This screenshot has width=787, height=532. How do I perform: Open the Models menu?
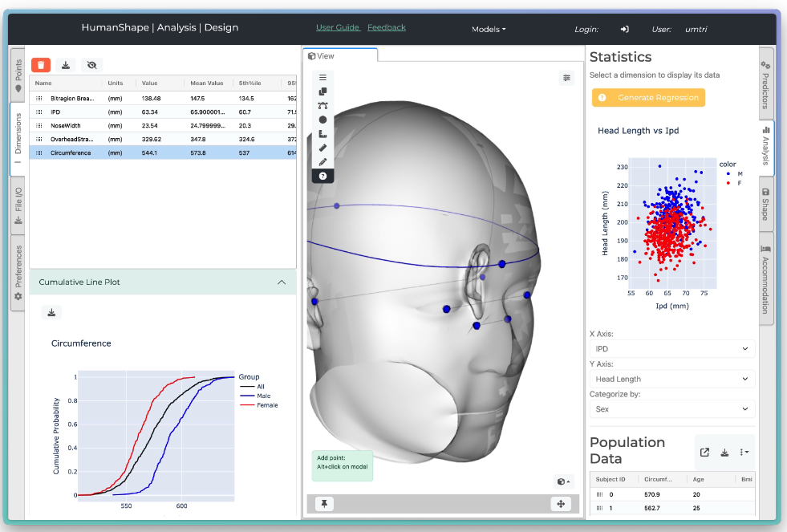[488, 29]
